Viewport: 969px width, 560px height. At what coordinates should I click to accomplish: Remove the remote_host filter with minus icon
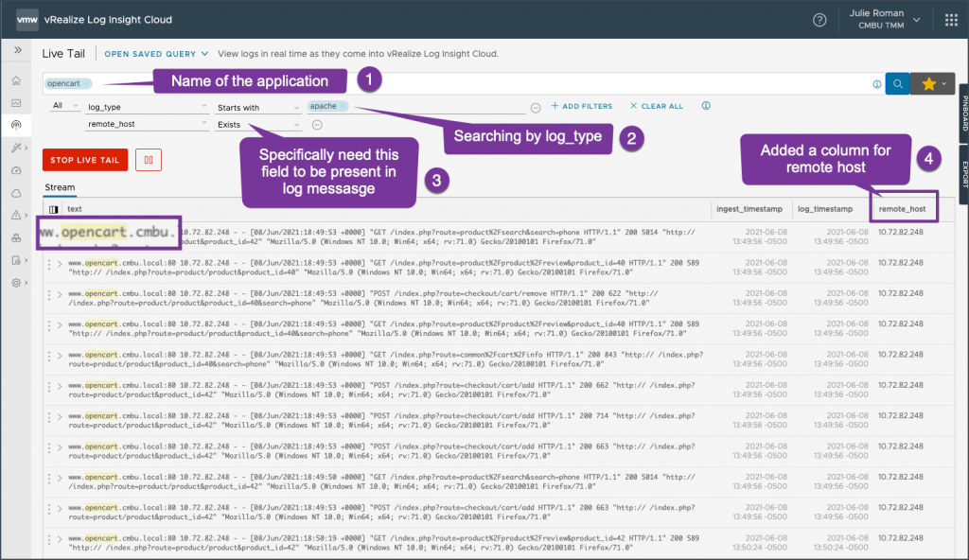pyautogui.click(x=317, y=125)
